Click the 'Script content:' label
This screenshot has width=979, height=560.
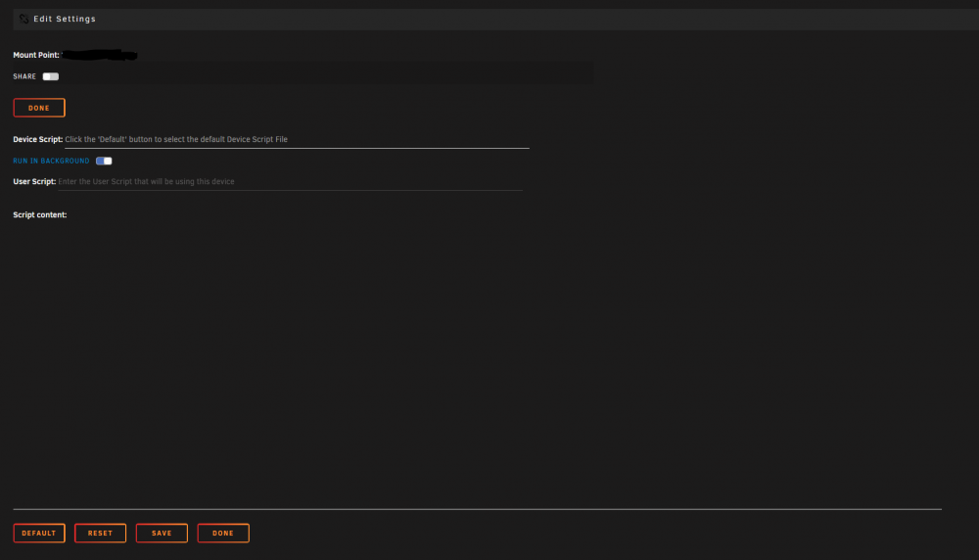click(x=40, y=214)
